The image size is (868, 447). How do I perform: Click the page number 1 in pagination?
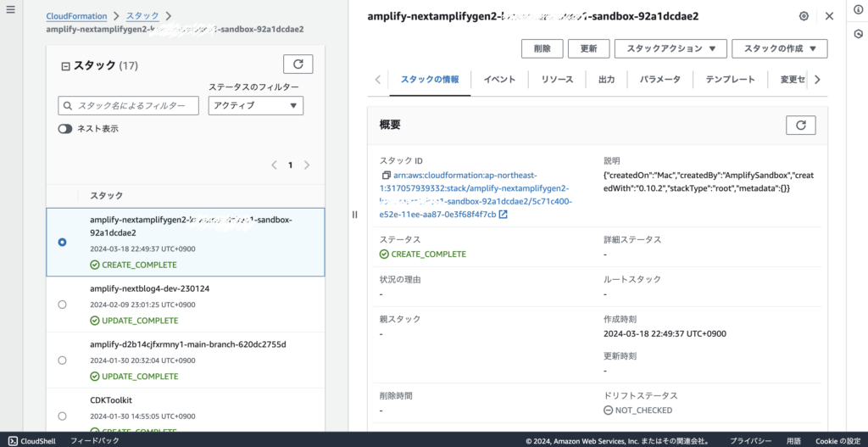(290, 165)
